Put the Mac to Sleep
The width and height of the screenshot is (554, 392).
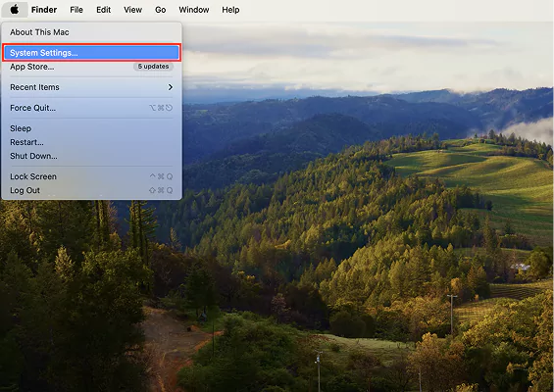tap(91, 128)
